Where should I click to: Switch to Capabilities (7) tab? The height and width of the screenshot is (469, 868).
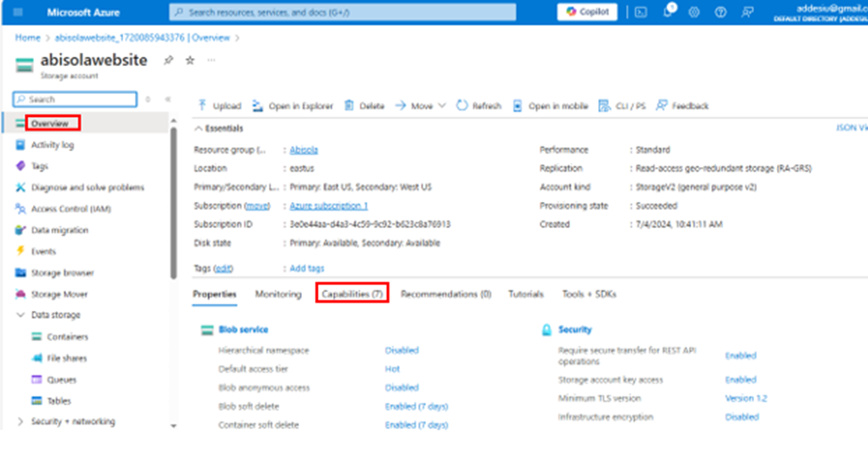tap(352, 294)
